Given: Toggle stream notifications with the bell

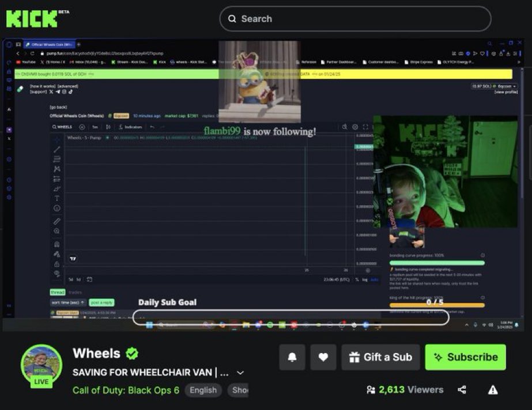Looking at the screenshot, I should tap(292, 357).
